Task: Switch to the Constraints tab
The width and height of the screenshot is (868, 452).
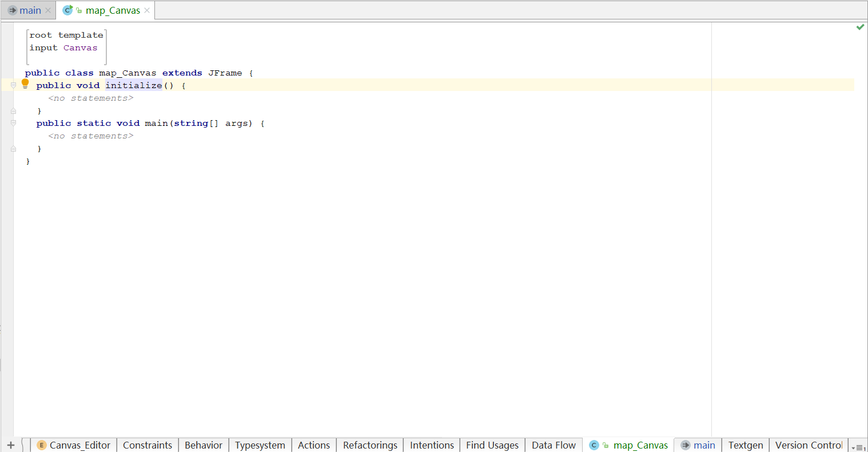Action: [x=147, y=445]
